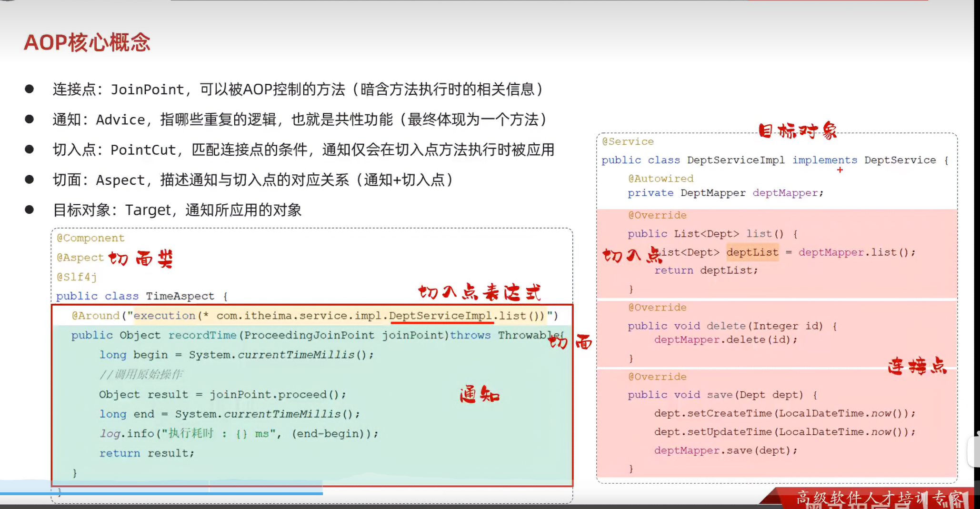Click the handwritten 通知 label
980x509 pixels.
(479, 394)
